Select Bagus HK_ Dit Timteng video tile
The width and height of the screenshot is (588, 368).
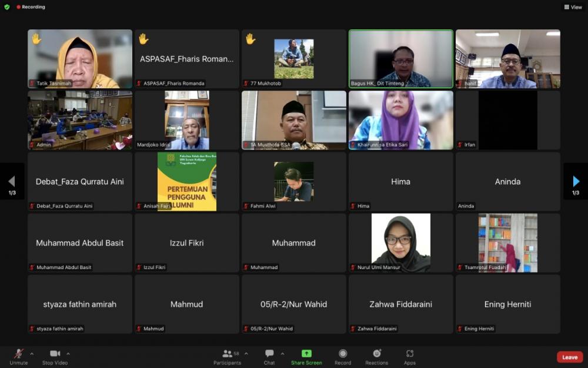click(x=401, y=59)
